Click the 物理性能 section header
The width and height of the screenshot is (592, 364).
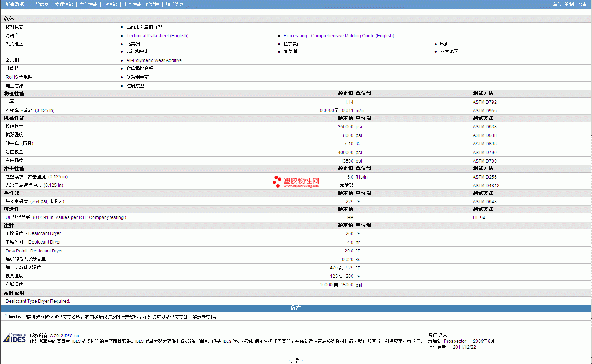[14, 94]
